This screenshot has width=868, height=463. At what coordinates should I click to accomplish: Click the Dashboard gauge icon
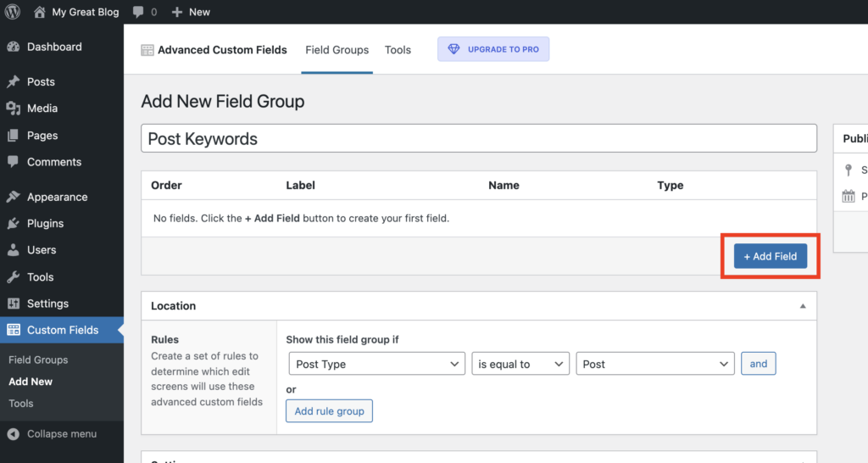14,47
